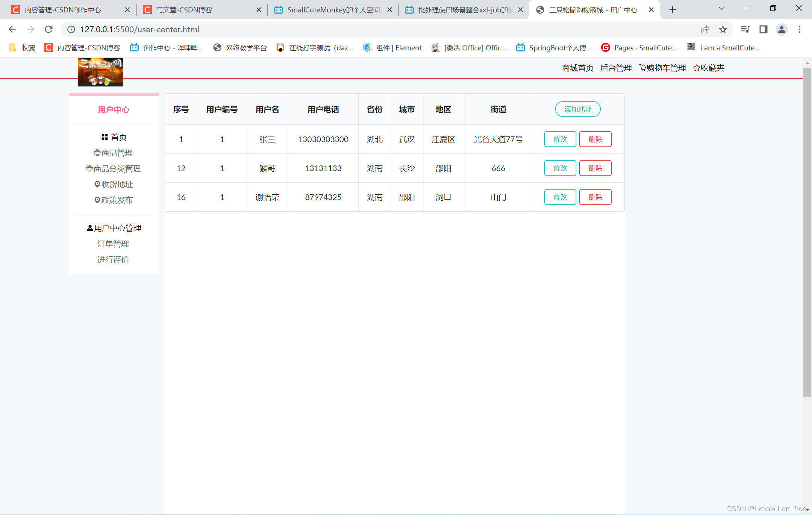The width and height of the screenshot is (812, 515).
Task: Open 后台管理 in top navigation
Action: [x=616, y=68]
